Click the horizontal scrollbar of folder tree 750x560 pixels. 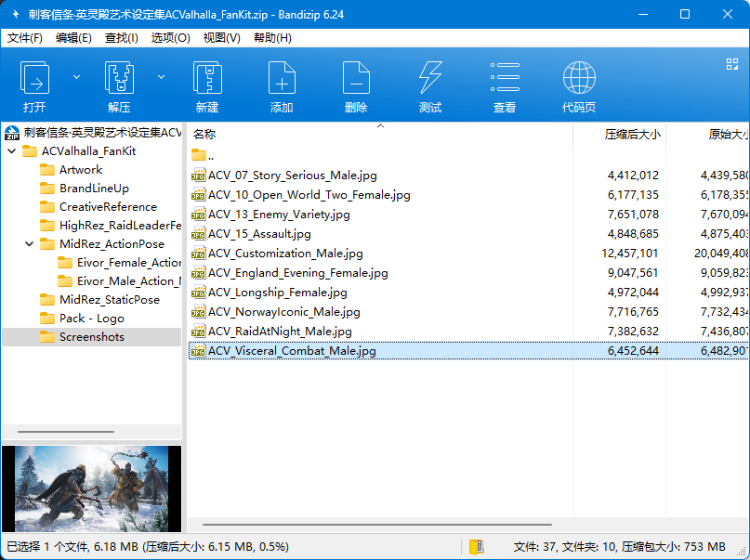tap(66, 432)
